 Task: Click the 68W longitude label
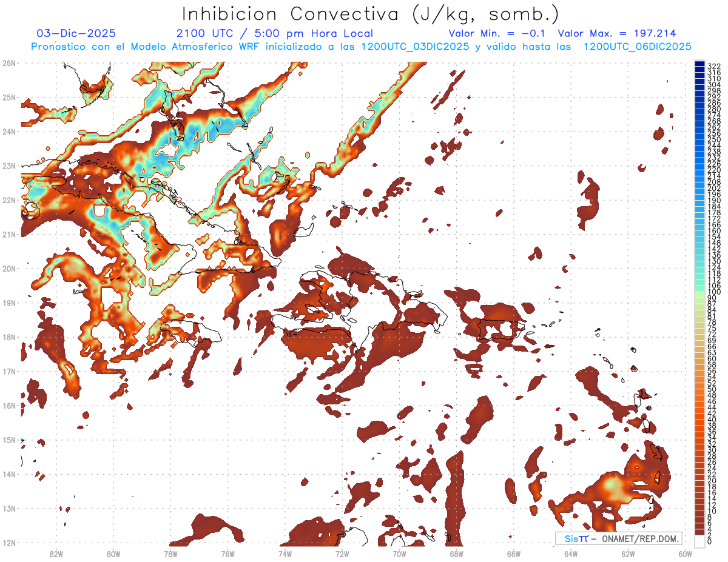click(x=457, y=554)
